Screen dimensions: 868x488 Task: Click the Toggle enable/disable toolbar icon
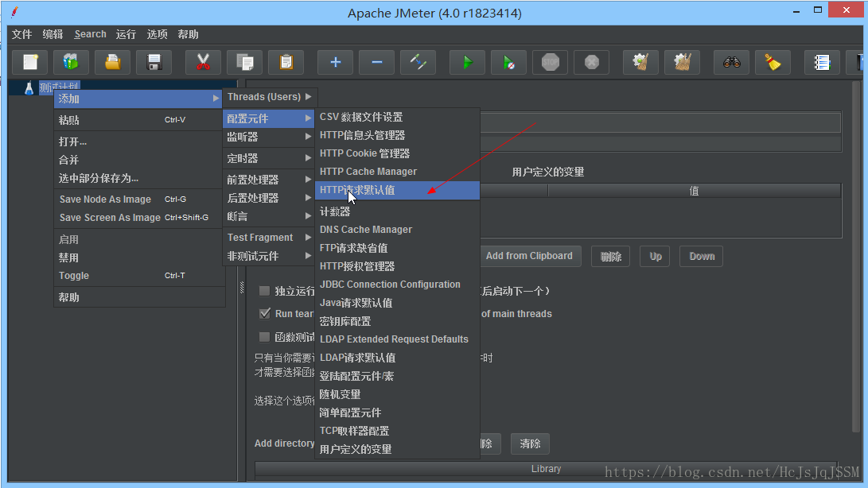(418, 62)
